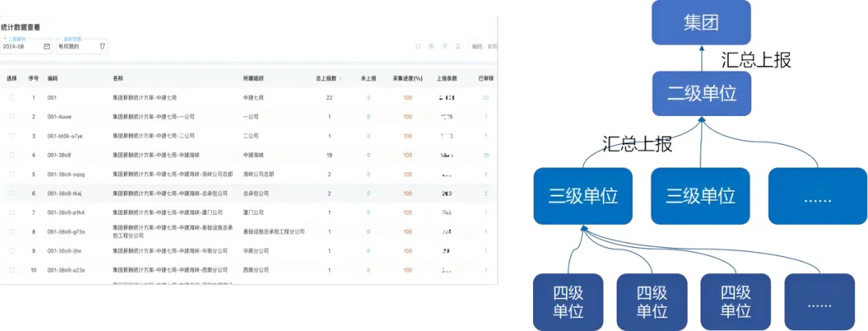
Task: Click the 采集进度 value 100 for 厦门公司
Action: [408, 213]
